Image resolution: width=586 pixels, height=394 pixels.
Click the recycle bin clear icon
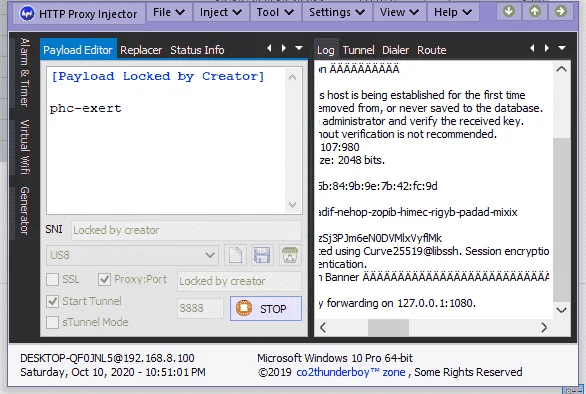coord(290,255)
